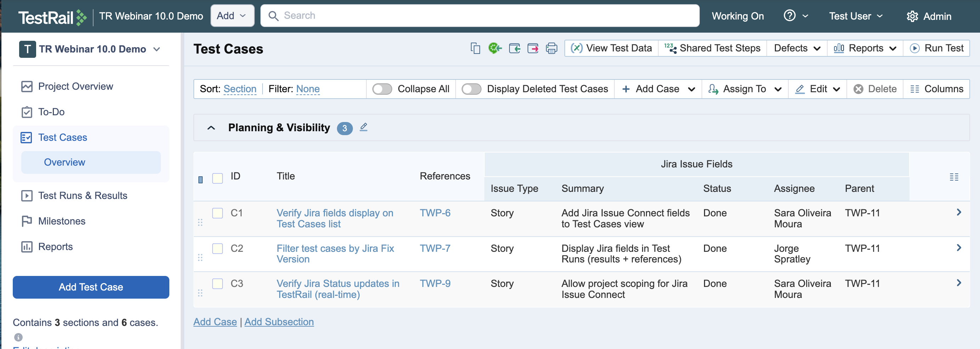
Task: Open details arrow for case C1
Action: [959, 212]
